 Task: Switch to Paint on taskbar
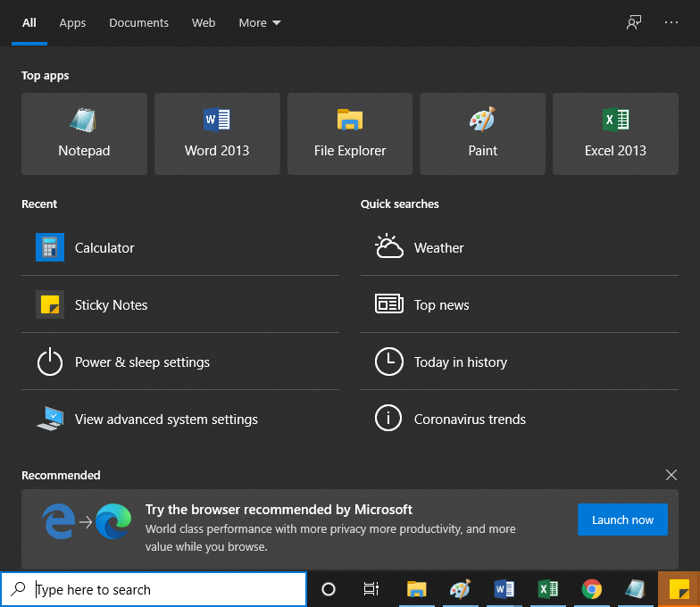pos(461,589)
